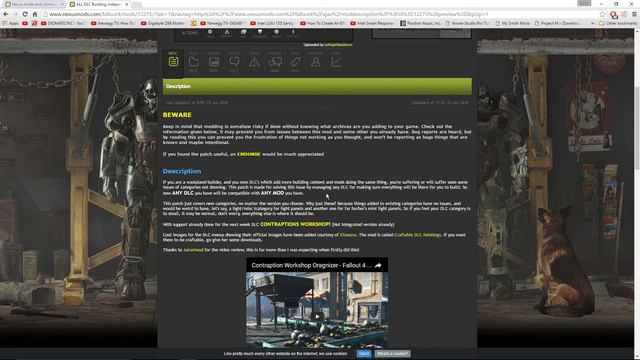Image resolution: width=640 pixels, height=360 pixels.
Task: Open My Smith Micro bookmark
Action: click(x=512, y=23)
